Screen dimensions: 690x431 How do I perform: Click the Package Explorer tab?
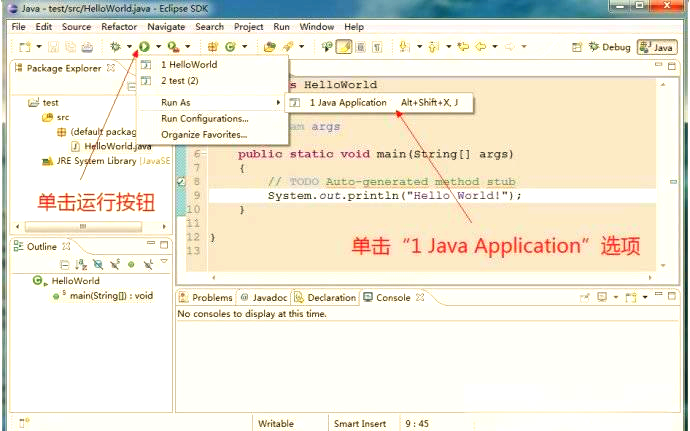64,68
